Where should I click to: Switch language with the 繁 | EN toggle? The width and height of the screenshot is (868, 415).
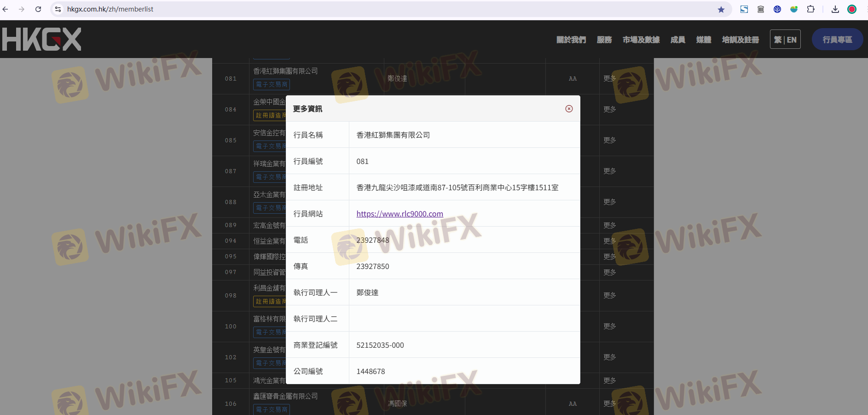tap(785, 40)
